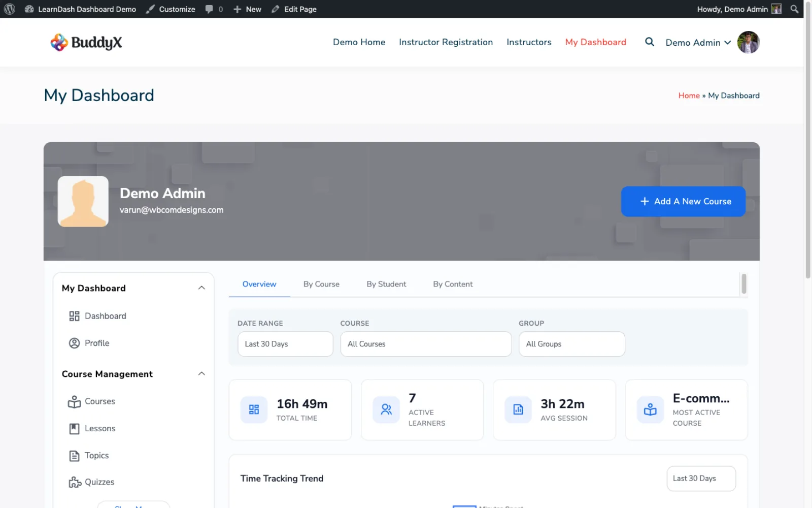This screenshot has height=508, width=812.
Task: Switch to the By Student tab
Action: click(x=386, y=284)
